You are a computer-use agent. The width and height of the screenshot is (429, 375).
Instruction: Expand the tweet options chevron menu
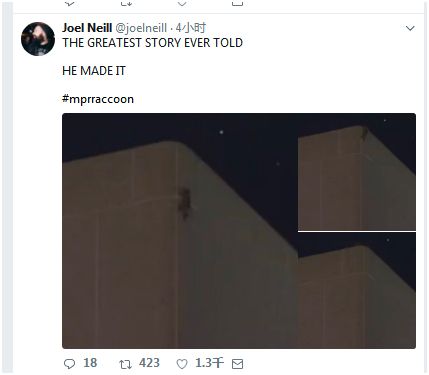coord(410,28)
